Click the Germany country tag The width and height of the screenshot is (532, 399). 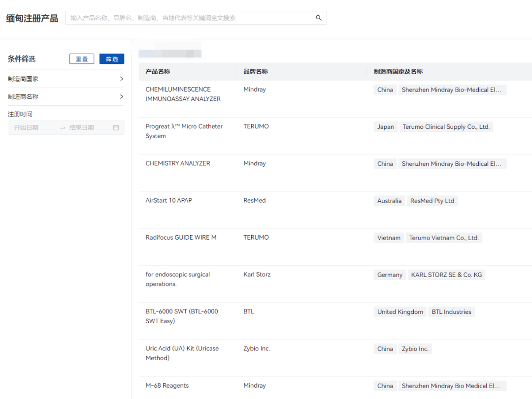click(x=390, y=274)
